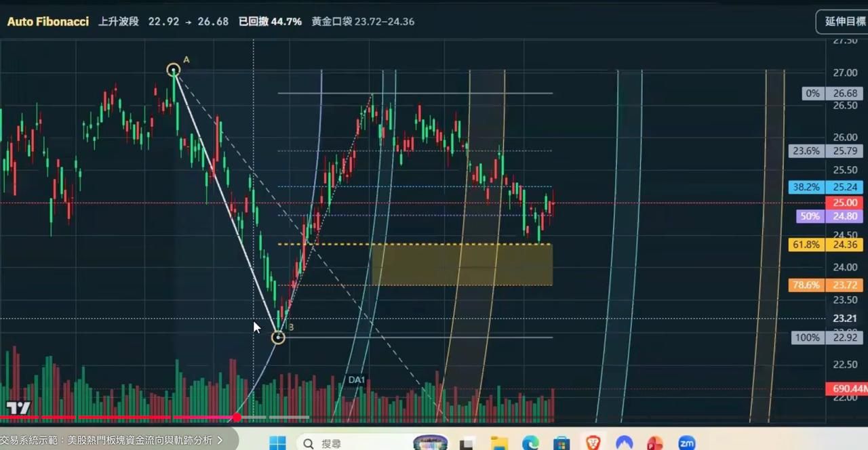Open the Windows Start menu
Screen dimensions: 868x450
click(277, 443)
